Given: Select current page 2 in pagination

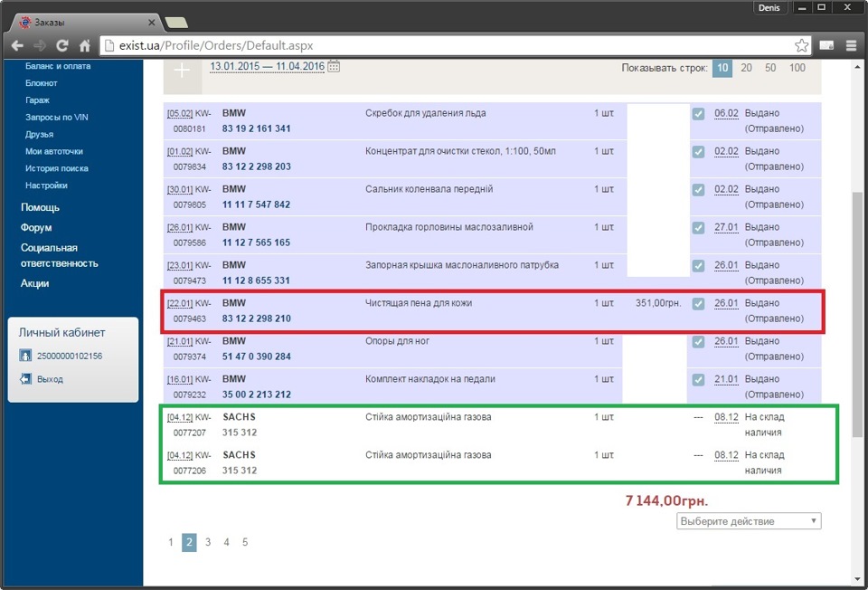Looking at the screenshot, I should [x=189, y=542].
